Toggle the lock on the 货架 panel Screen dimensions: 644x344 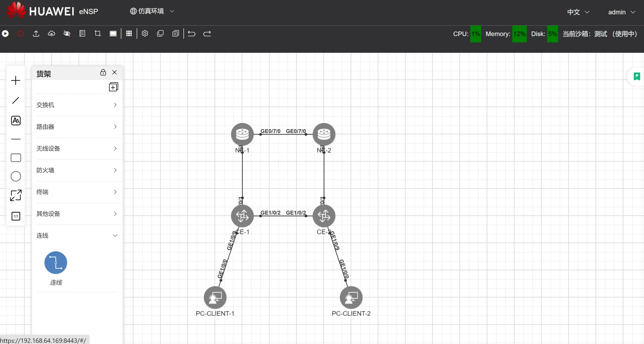103,72
